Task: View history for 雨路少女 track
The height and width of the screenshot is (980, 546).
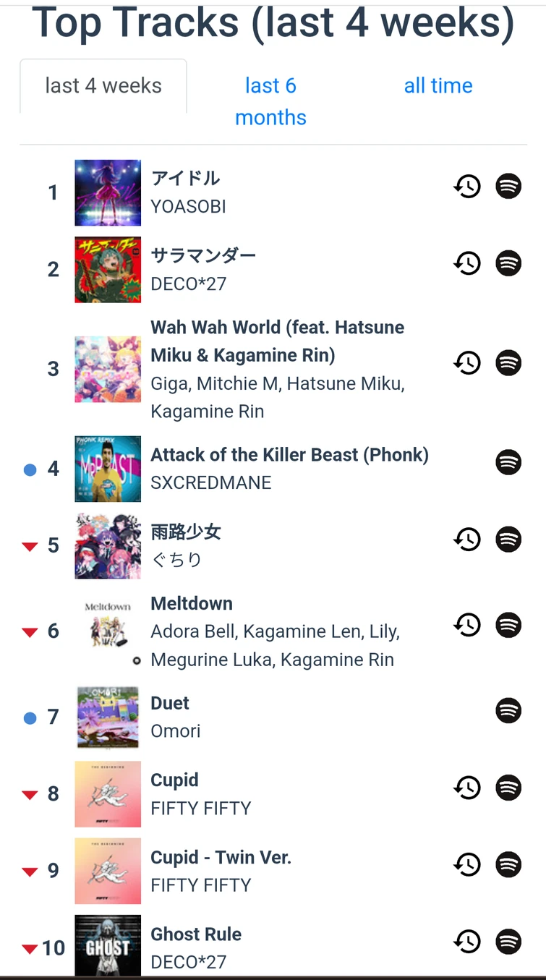Action: (x=467, y=539)
